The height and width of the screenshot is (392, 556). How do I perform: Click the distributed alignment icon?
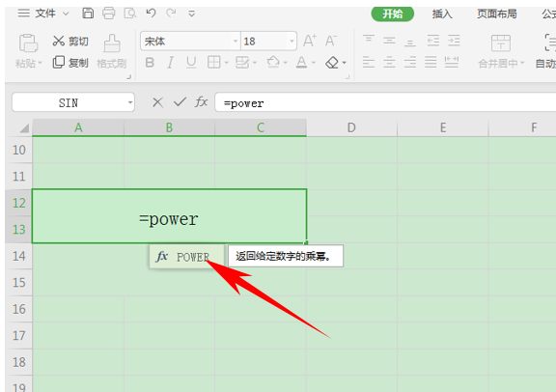coord(452,63)
